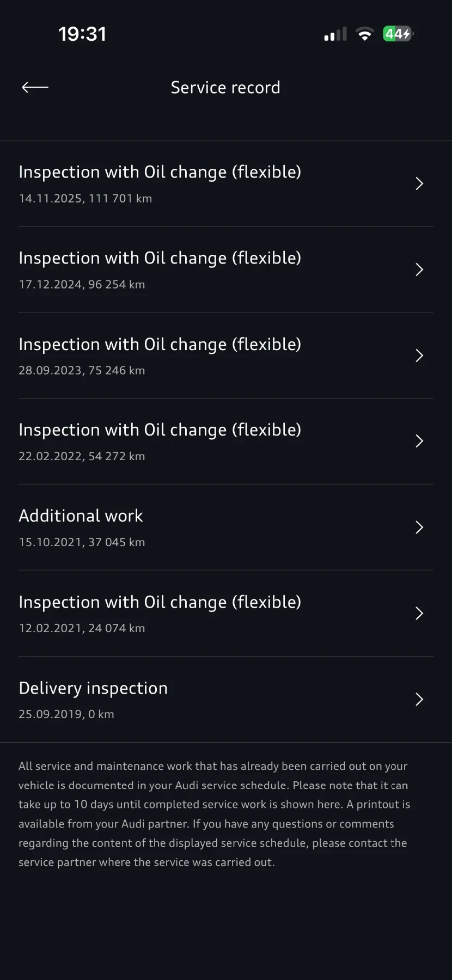Open the Delivery inspection record title
The image size is (452, 980).
pyautogui.click(x=93, y=688)
